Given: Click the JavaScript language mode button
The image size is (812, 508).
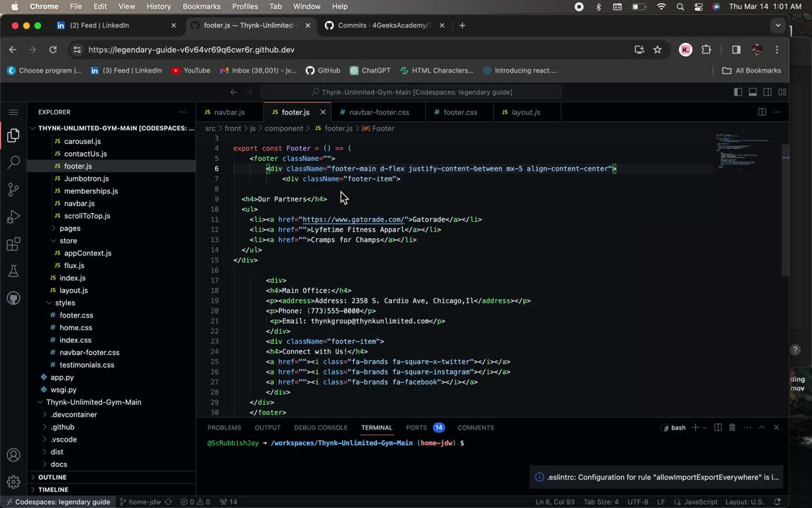Looking at the screenshot, I should 700,502.
